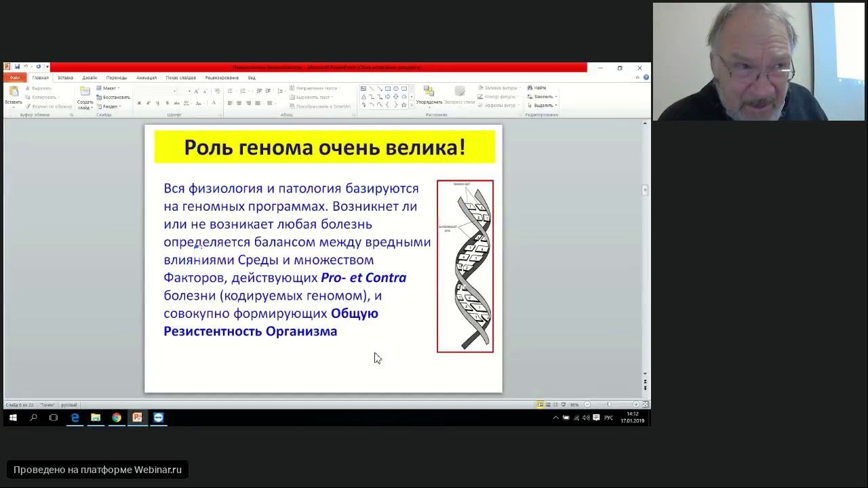Open the Файл tab
Image resolution: width=868 pixels, height=488 pixels.
(x=14, y=78)
